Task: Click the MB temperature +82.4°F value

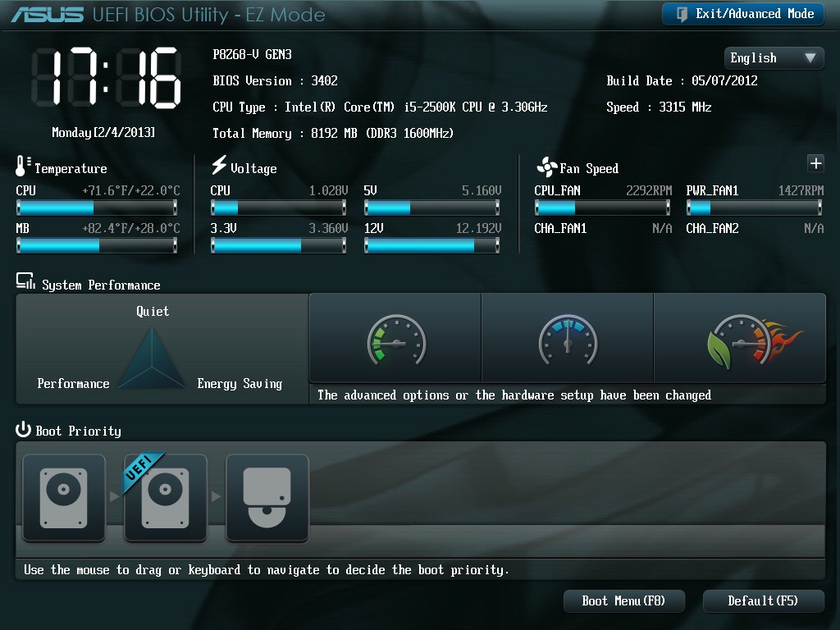Action: tap(131, 229)
